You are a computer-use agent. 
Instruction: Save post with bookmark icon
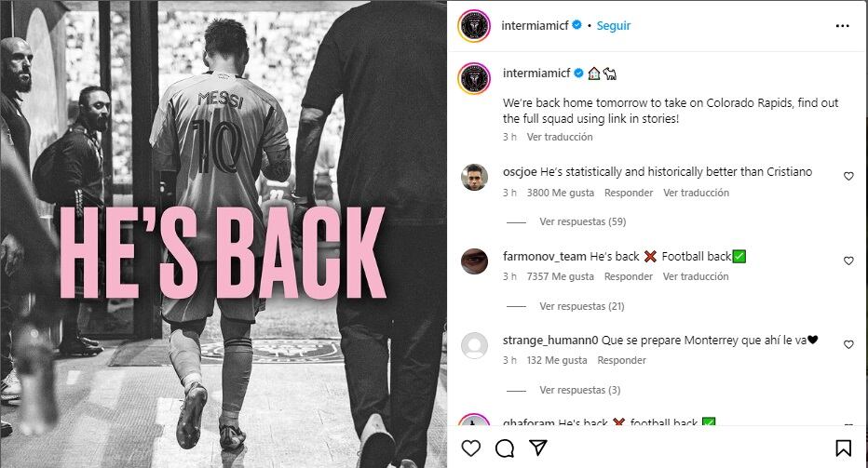[843, 448]
